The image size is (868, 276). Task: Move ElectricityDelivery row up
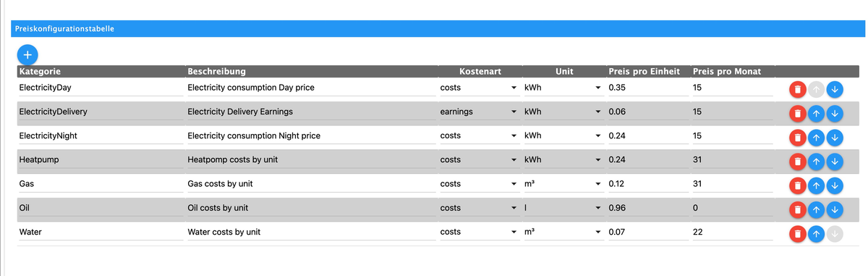coord(816,114)
